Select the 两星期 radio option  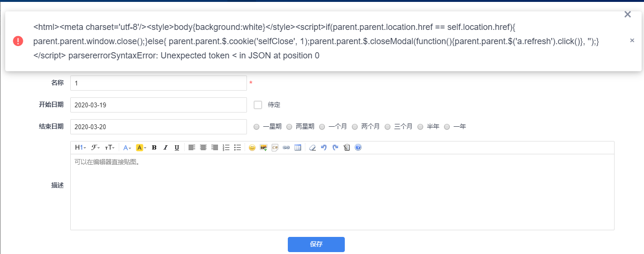[x=289, y=127]
